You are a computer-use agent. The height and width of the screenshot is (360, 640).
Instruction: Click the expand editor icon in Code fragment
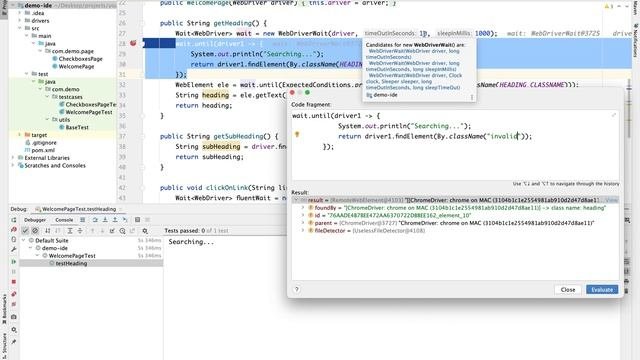(613, 116)
